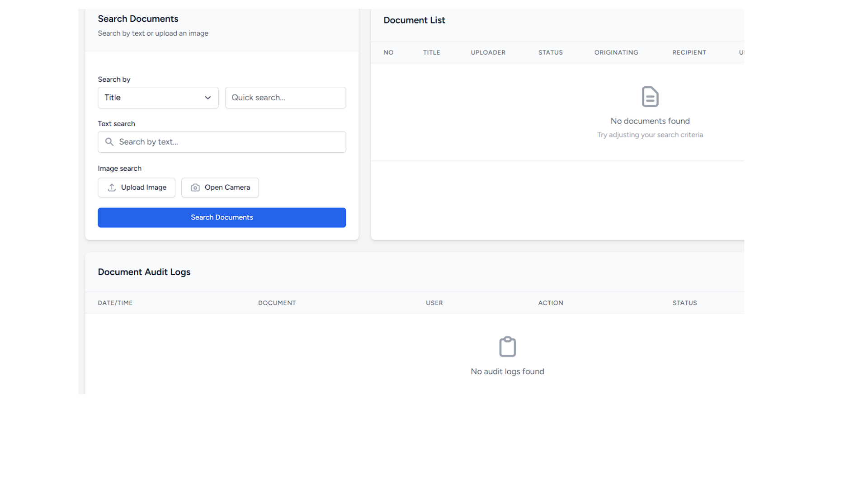Click the Upload Image button
Image resolution: width=868 pixels, height=488 pixels.
point(136,187)
